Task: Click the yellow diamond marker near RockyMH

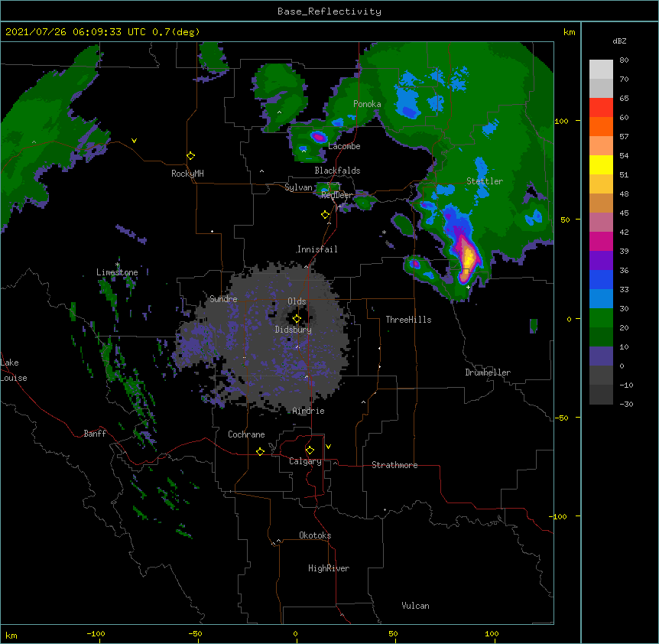Action: (190, 156)
